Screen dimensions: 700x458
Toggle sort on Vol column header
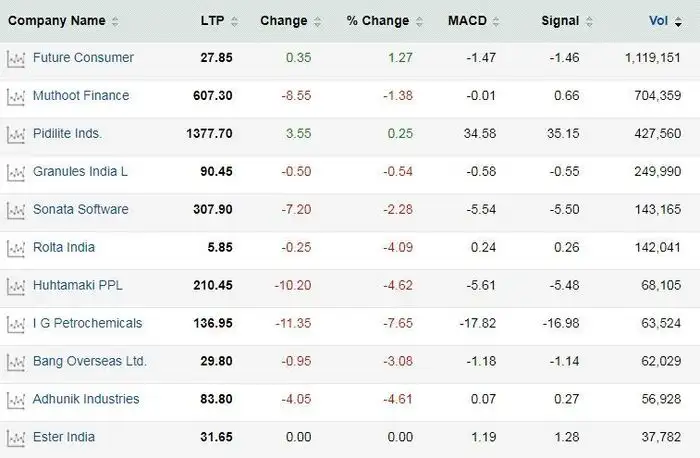(x=658, y=21)
